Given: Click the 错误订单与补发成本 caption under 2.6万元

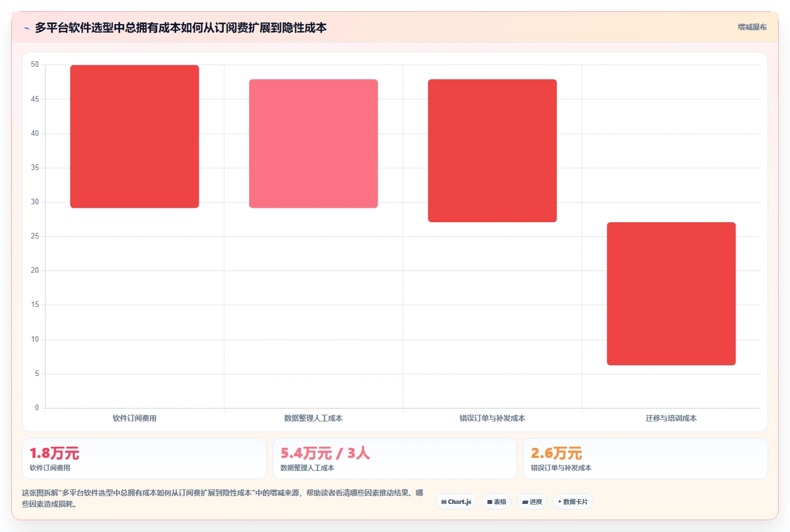Looking at the screenshot, I should click(561, 467).
